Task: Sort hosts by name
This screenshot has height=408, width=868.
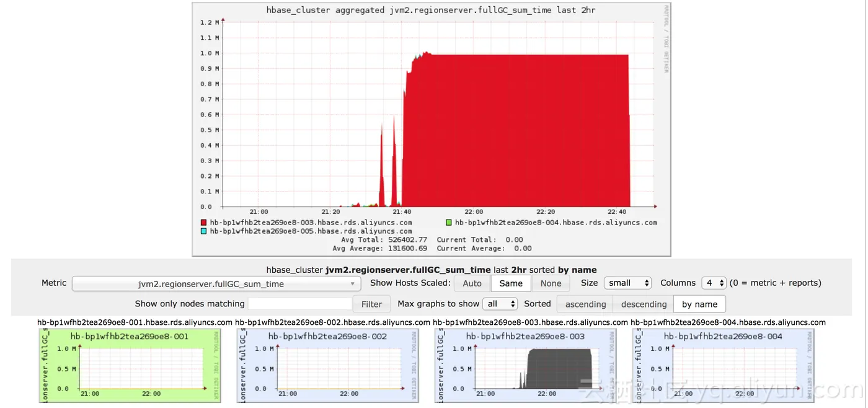Action: (x=699, y=304)
